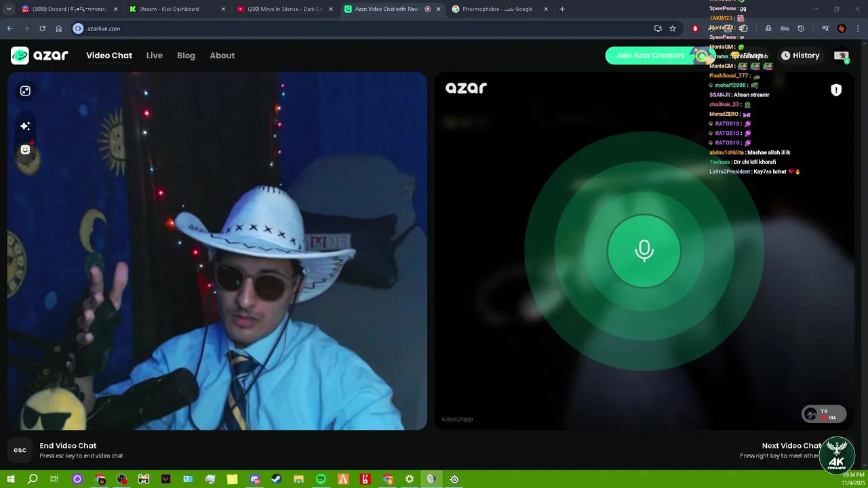The height and width of the screenshot is (488, 868).
Task: Click Next Video Chat
Action: click(791, 445)
